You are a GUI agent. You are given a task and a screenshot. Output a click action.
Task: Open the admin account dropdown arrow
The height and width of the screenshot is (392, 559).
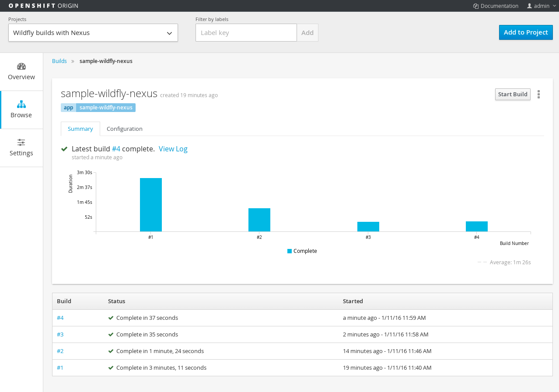pos(555,6)
